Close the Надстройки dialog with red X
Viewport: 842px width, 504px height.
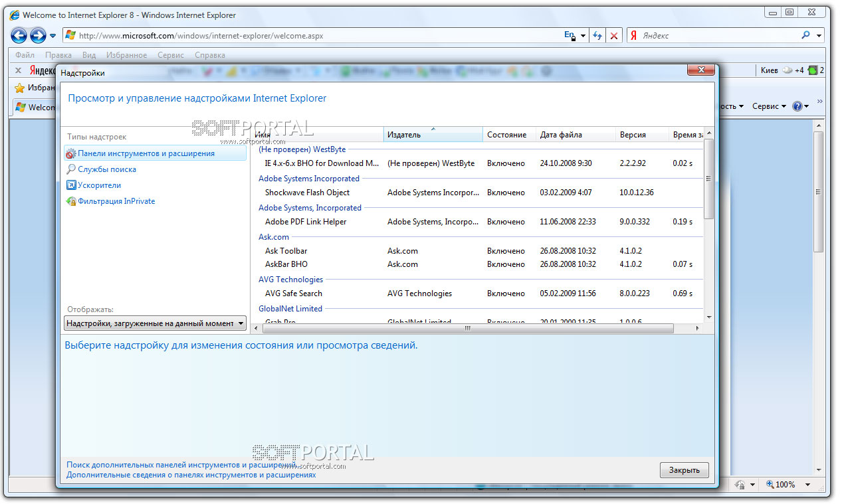click(700, 70)
